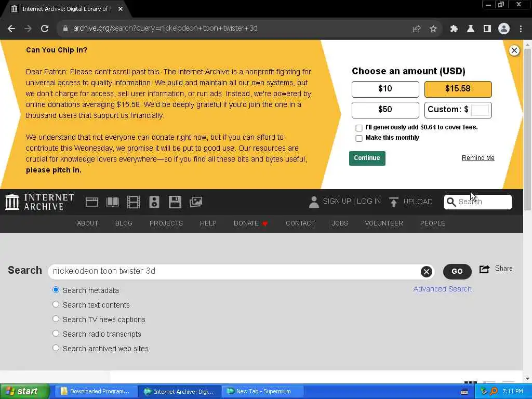Open the PEOPLE menu item
The width and height of the screenshot is (532, 399).
pyautogui.click(x=433, y=223)
